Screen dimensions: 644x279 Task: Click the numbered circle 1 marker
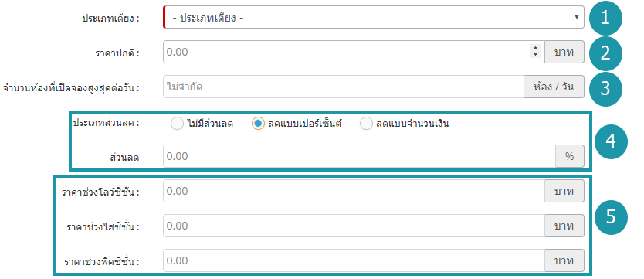pyautogui.click(x=605, y=18)
